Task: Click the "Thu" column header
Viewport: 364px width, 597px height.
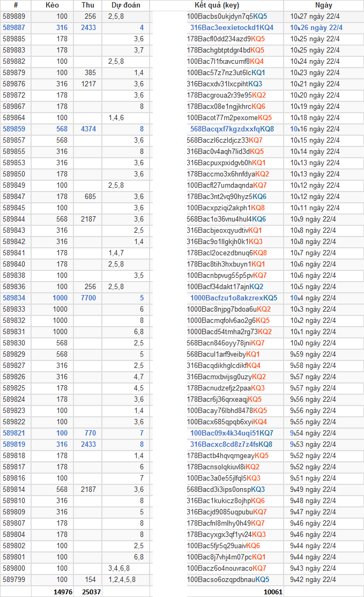Action: click(88, 5)
